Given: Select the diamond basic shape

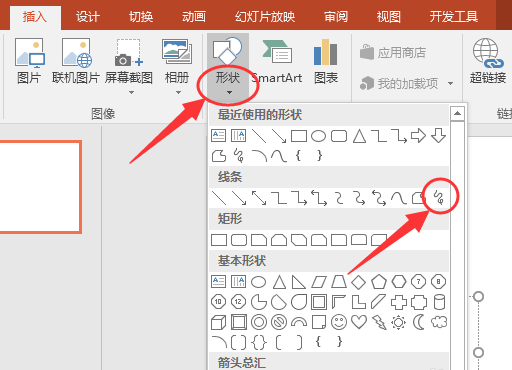Looking at the screenshot, I should (x=359, y=282).
